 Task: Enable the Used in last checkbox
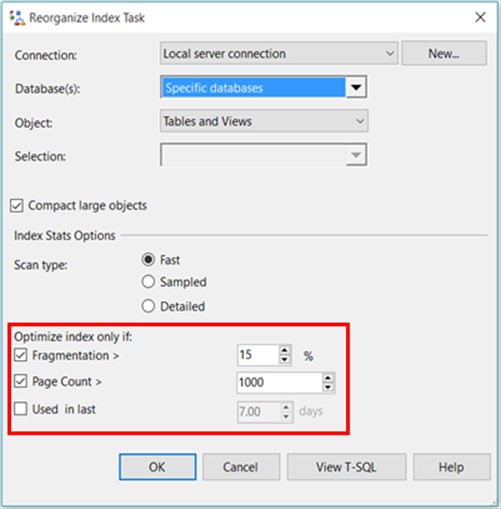pos(21,409)
